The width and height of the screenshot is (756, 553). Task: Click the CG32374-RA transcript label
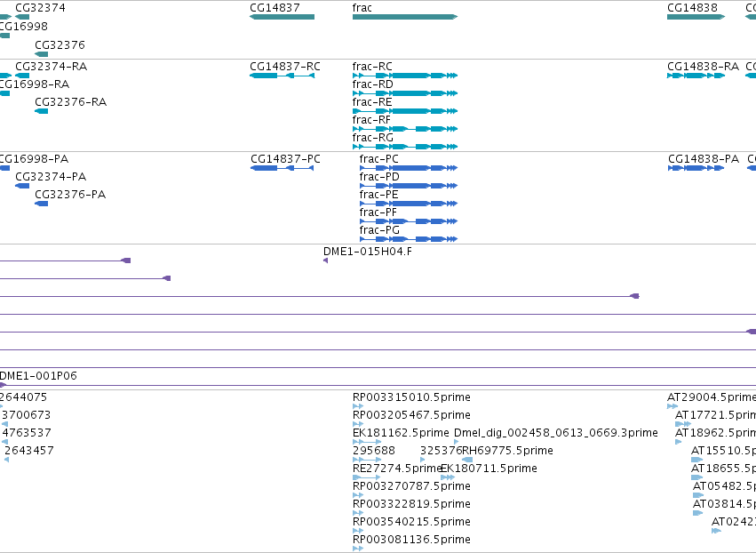(52, 67)
